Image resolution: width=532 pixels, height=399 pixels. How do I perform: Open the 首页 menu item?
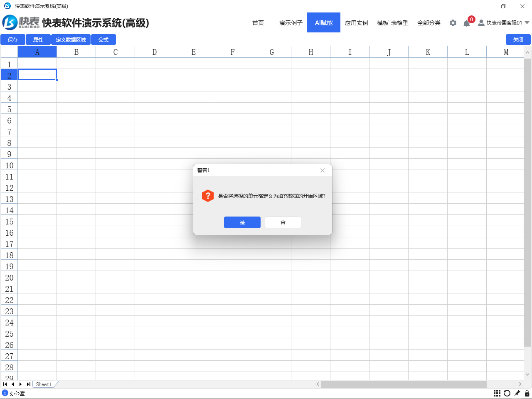tap(258, 23)
